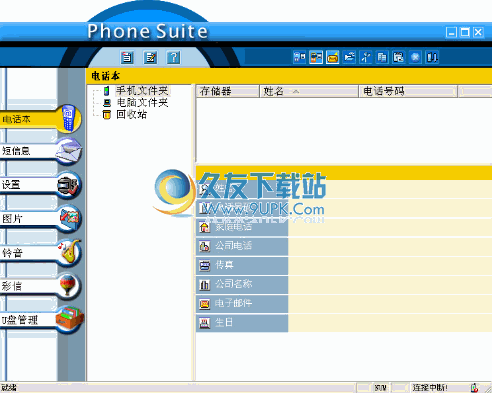Click the last phone sync toolbar icon

click(x=432, y=57)
